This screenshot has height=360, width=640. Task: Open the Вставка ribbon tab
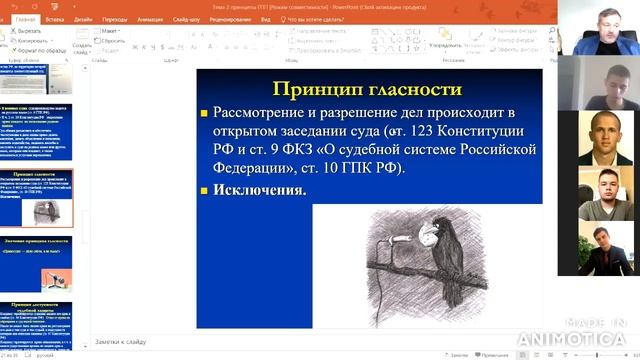[55, 19]
